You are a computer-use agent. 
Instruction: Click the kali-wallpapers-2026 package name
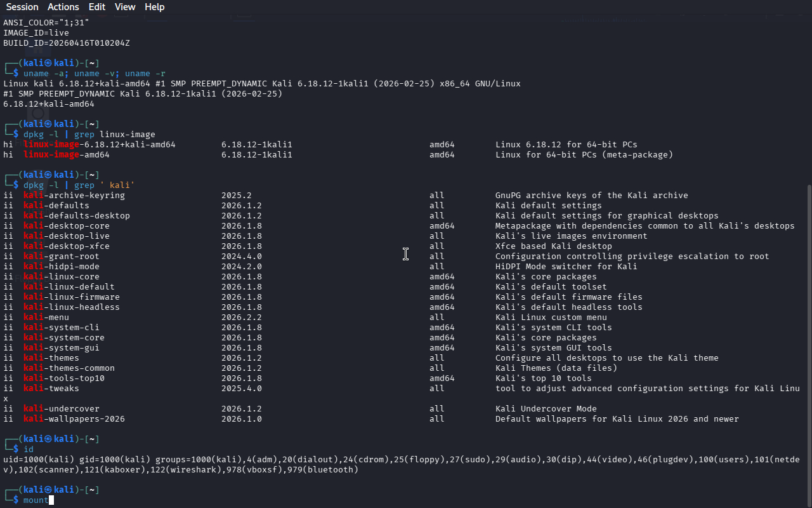[74, 419]
